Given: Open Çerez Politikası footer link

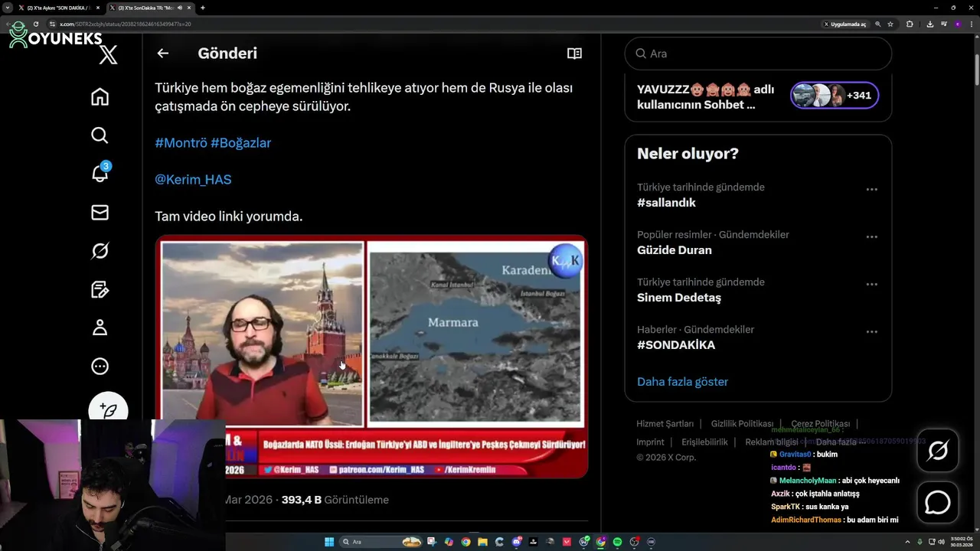Looking at the screenshot, I should click(x=820, y=423).
